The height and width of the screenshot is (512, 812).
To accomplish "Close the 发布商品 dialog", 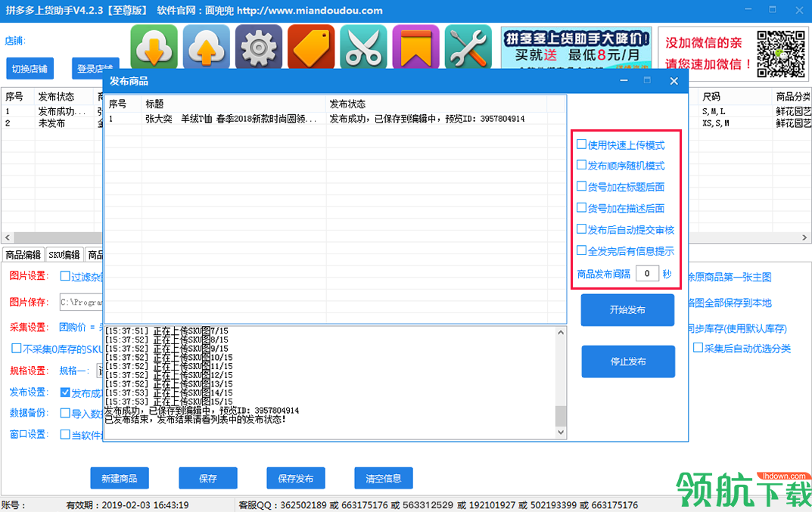I will 674,81.
